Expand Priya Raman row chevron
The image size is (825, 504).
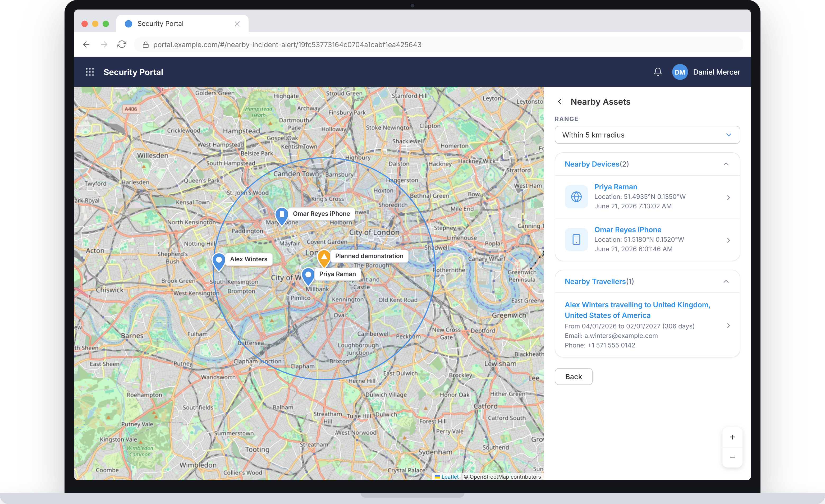coord(728,198)
